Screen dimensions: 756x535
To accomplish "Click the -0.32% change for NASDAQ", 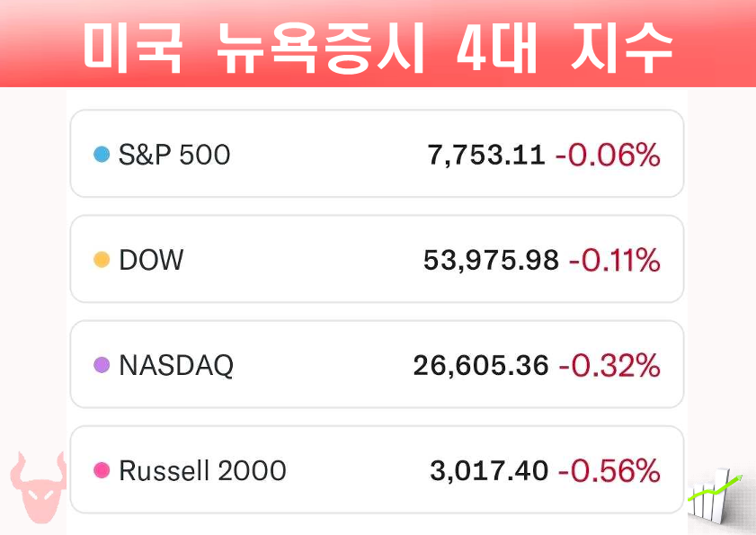I will pos(609,365).
